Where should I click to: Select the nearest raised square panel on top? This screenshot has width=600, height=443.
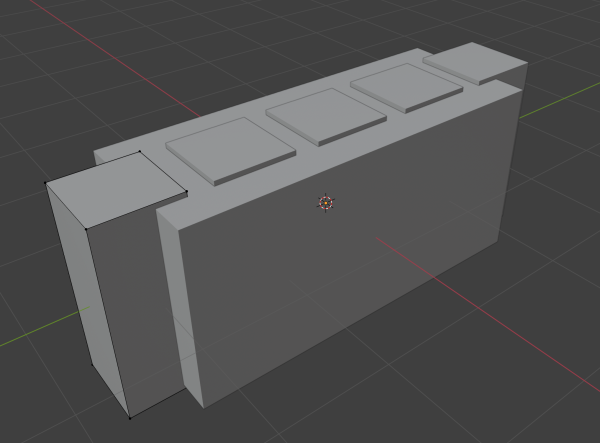coord(230,148)
